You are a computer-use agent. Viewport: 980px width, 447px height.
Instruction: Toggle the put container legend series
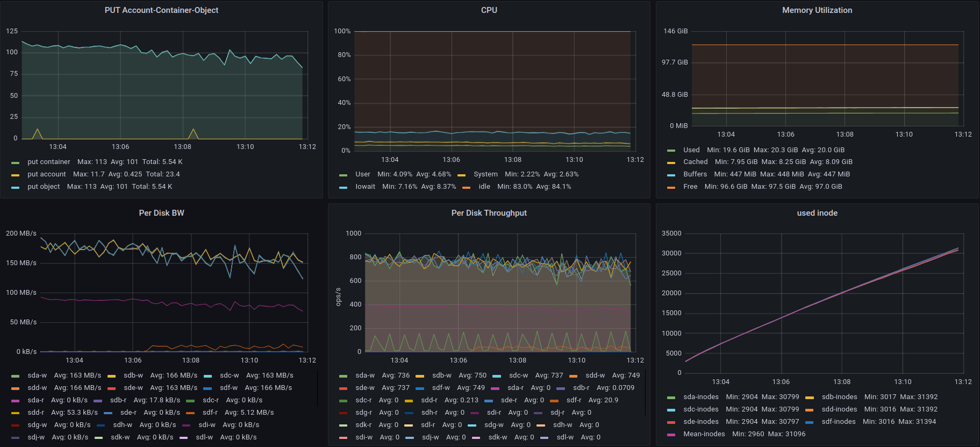pos(48,162)
